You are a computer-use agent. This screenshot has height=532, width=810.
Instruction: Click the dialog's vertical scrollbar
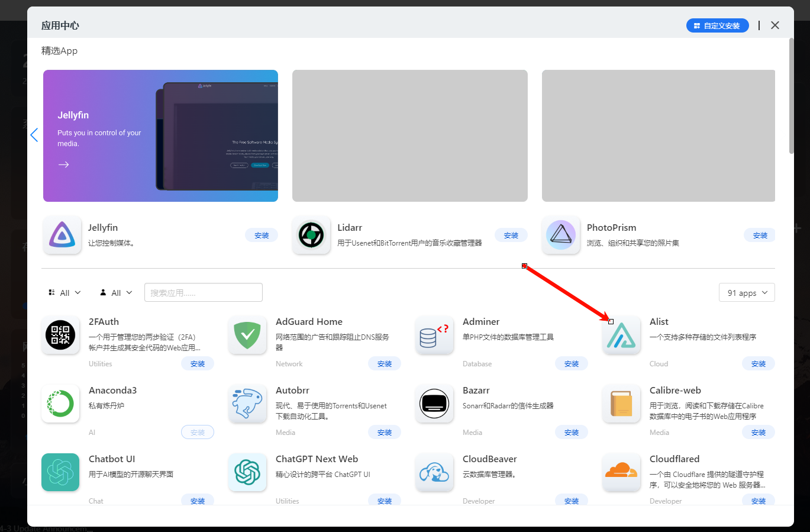pos(792,96)
